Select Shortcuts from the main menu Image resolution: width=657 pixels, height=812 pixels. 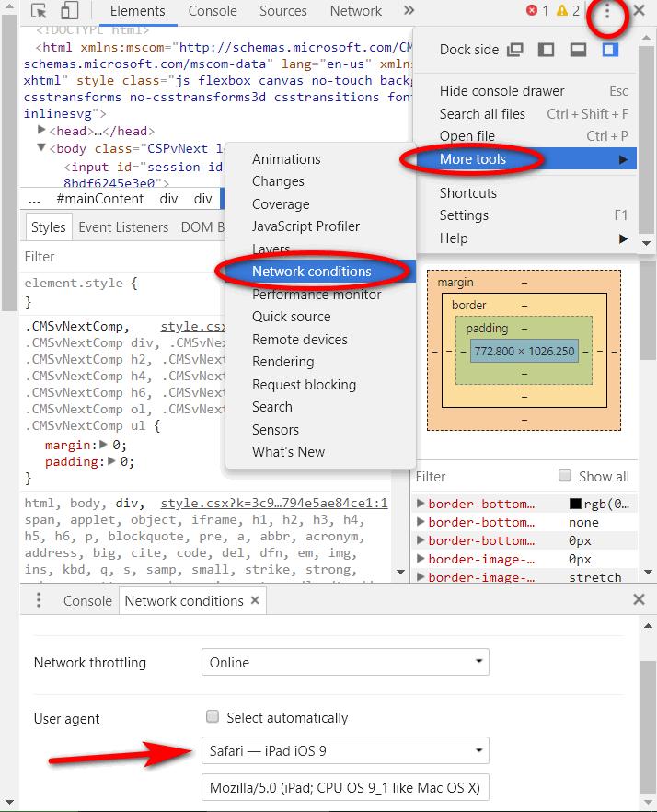click(x=526, y=192)
